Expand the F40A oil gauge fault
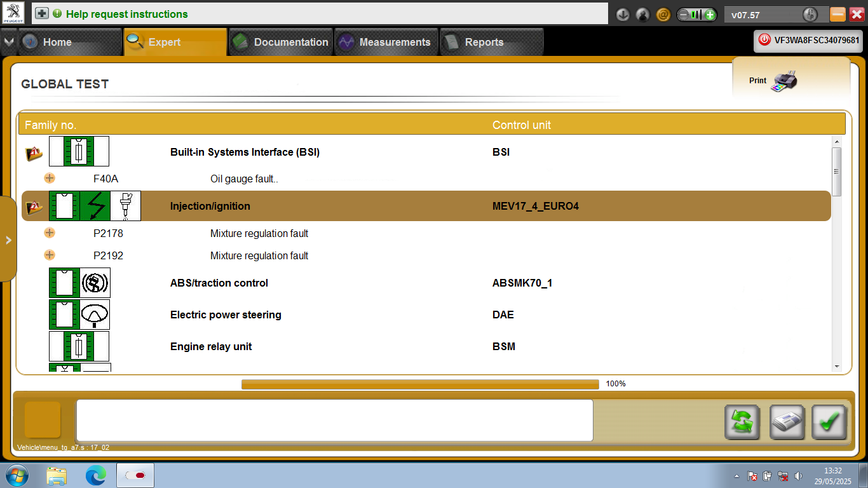The image size is (868, 488). [x=50, y=179]
